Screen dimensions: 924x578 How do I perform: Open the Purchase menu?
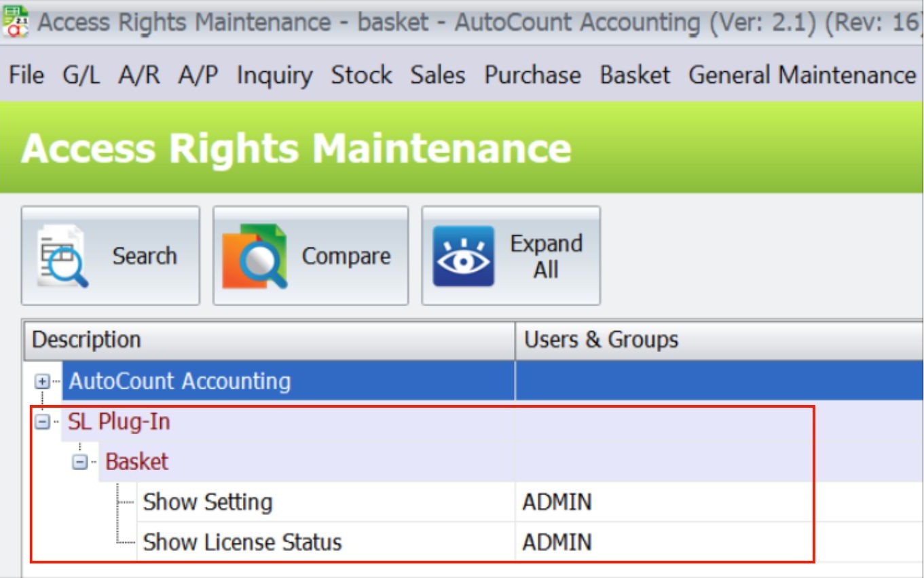pos(532,75)
